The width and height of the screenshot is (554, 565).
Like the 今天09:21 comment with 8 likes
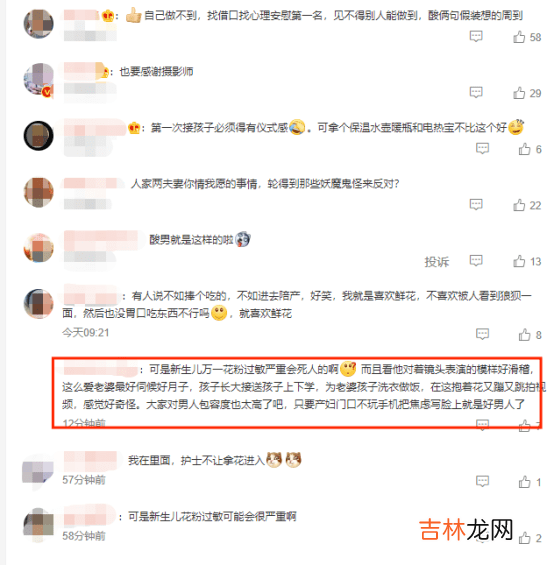point(524,335)
